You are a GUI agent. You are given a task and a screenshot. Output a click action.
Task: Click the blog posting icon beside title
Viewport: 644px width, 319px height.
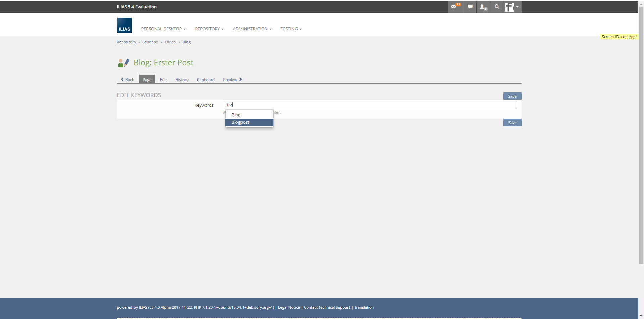(x=123, y=63)
